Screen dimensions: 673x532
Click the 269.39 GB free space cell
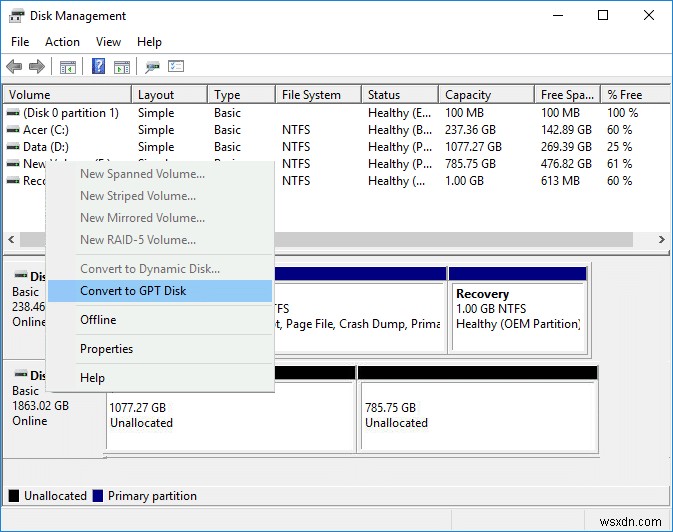pos(566,147)
